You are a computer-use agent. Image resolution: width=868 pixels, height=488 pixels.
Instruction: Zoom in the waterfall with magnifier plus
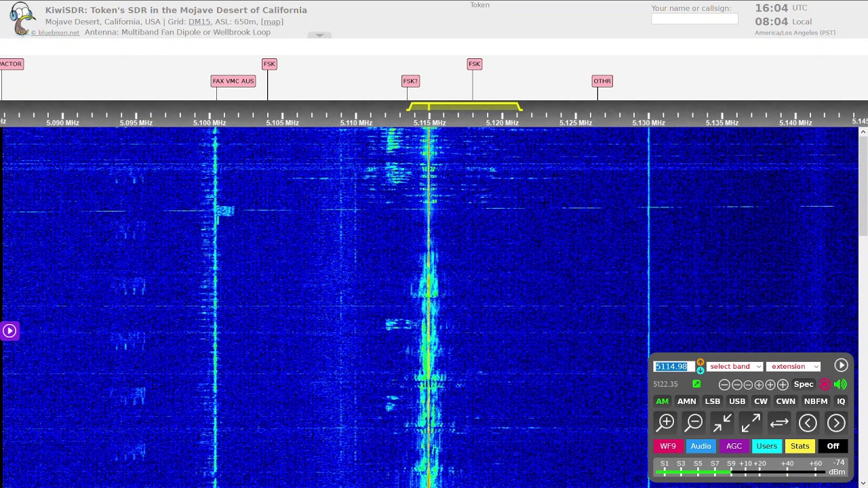(665, 423)
